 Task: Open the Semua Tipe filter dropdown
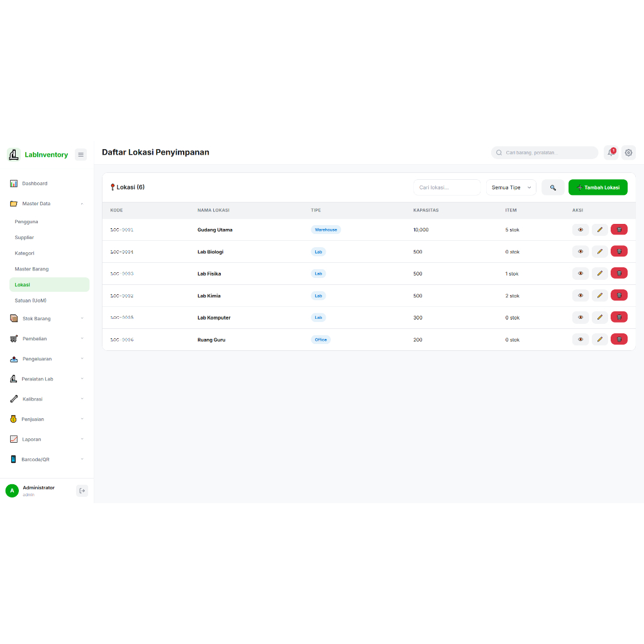[511, 187]
